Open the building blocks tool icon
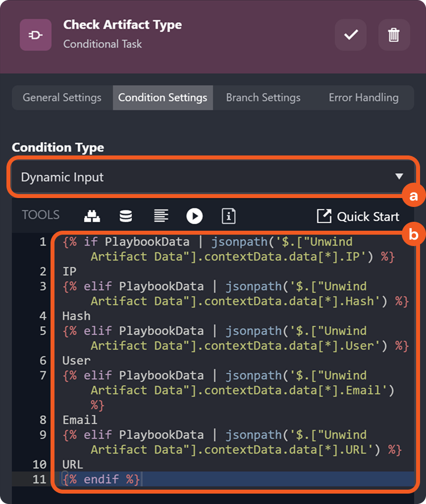The height and width of the screenshot is (504, 426). tap(92, 216)
